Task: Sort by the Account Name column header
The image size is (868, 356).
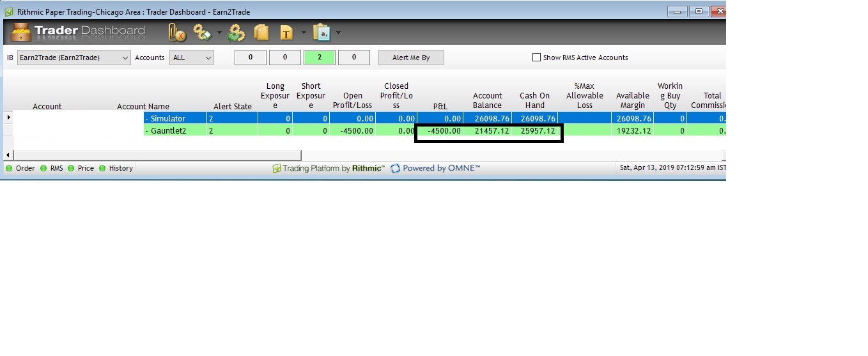Action: coord(143,106)
